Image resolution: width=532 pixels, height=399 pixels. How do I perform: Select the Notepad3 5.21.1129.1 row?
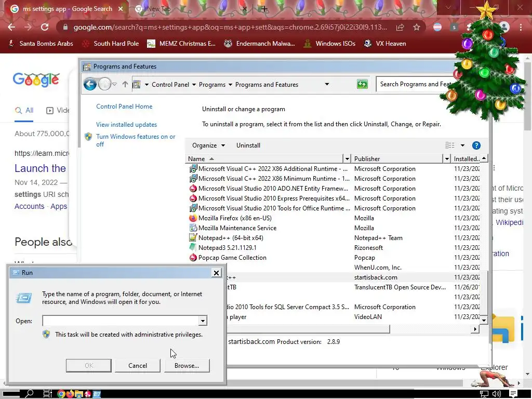[334, 248]
